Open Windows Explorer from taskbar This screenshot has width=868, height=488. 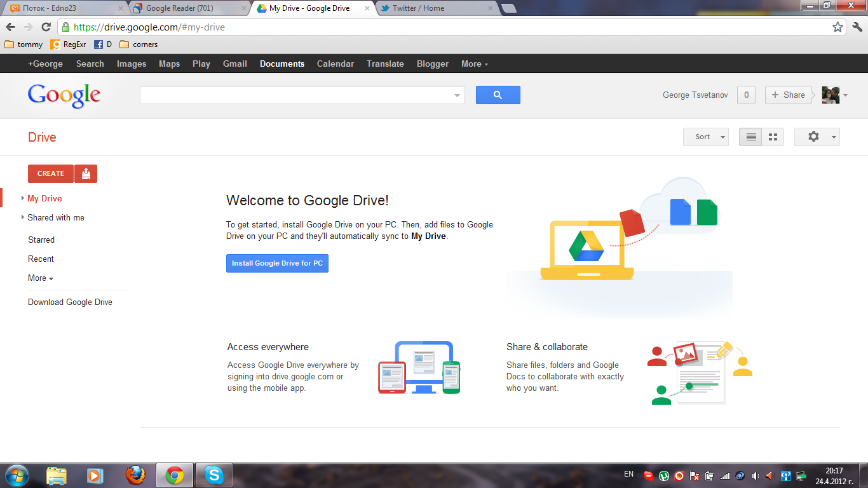tap(56, 475)
